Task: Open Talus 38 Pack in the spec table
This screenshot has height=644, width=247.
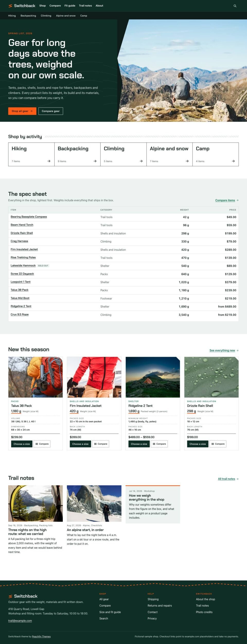Action: [x=20, y=290]
